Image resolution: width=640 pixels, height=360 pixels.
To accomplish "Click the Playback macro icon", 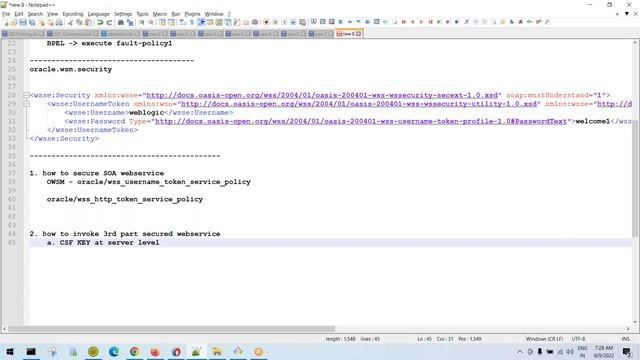I will [284, 22].
